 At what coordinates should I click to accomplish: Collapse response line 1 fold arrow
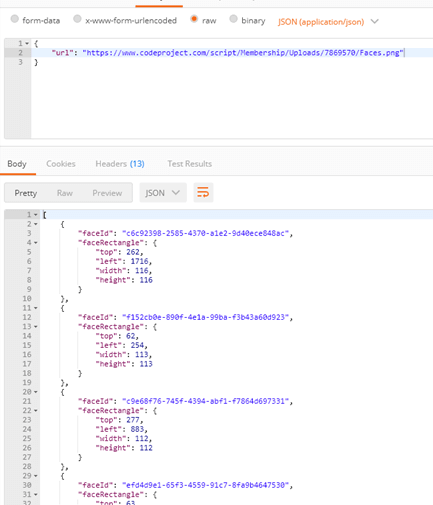35,215
